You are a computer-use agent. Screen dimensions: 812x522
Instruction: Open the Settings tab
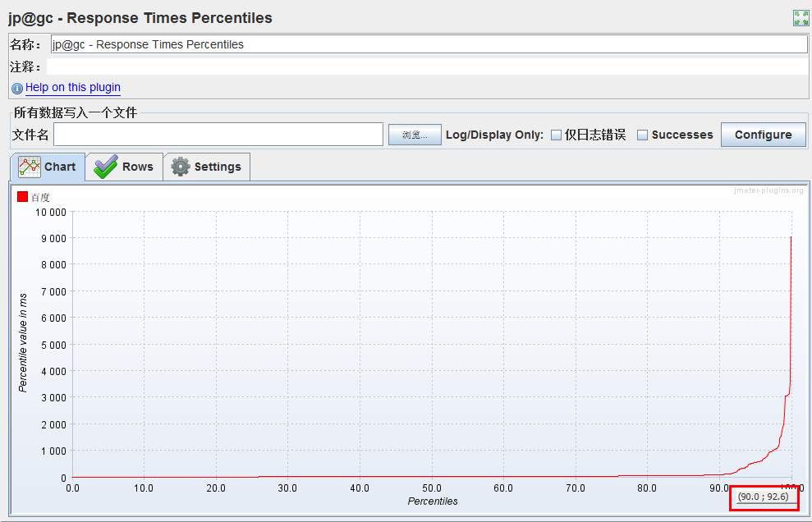pos(207,167)
